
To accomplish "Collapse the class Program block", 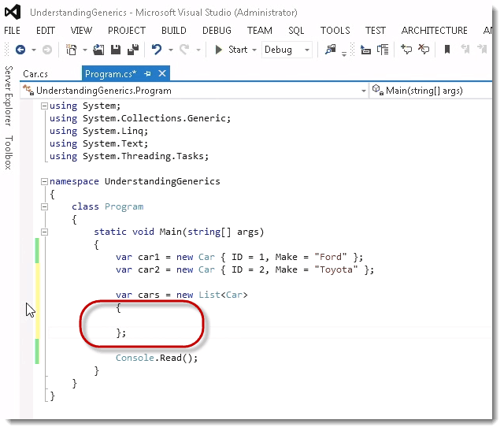I will coord(44,206).
